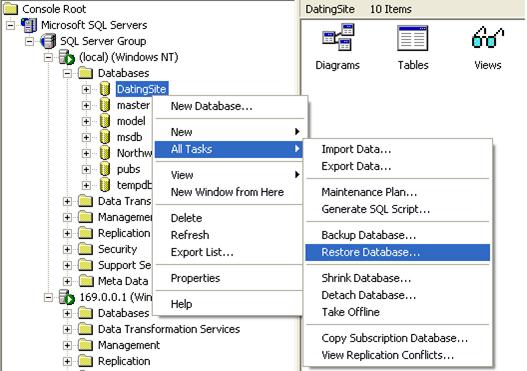Select Import Data... in All Tasks
The image size is (527, 371).
tap(398, 149)
